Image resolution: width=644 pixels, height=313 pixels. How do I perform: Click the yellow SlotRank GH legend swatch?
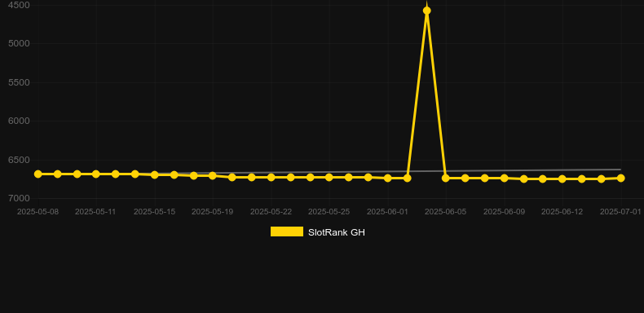pos(287,231)
